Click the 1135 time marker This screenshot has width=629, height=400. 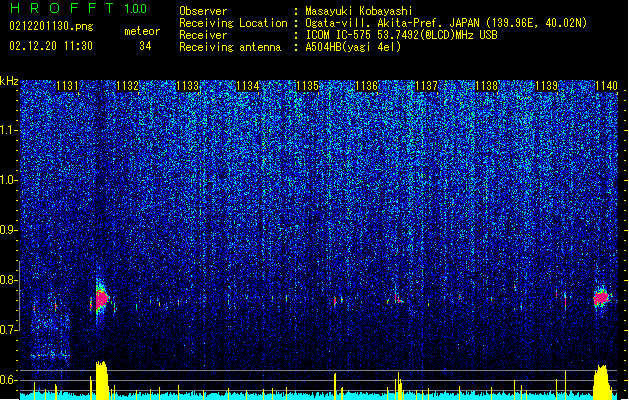[x=307, y=86]
